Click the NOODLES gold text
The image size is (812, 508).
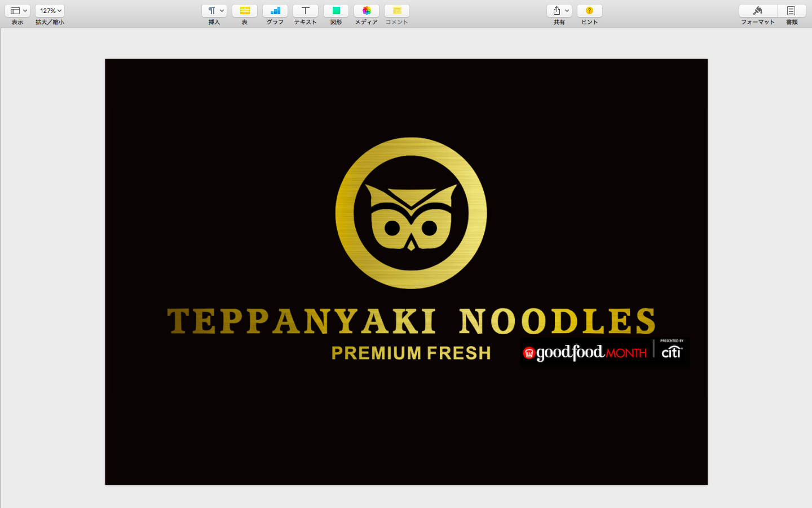(x=557, y=321)
